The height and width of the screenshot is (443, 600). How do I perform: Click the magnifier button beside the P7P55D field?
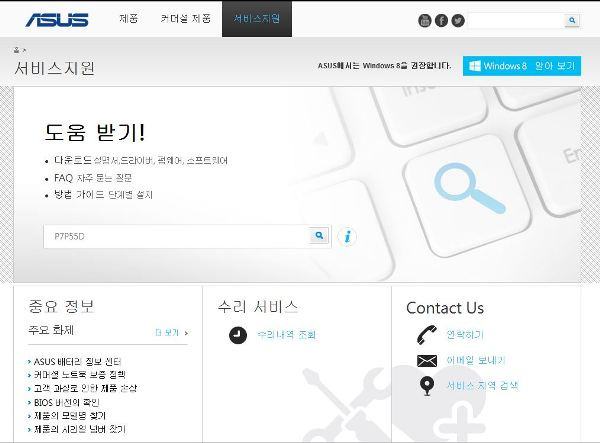pyautogui.click(x=319, y=236)
